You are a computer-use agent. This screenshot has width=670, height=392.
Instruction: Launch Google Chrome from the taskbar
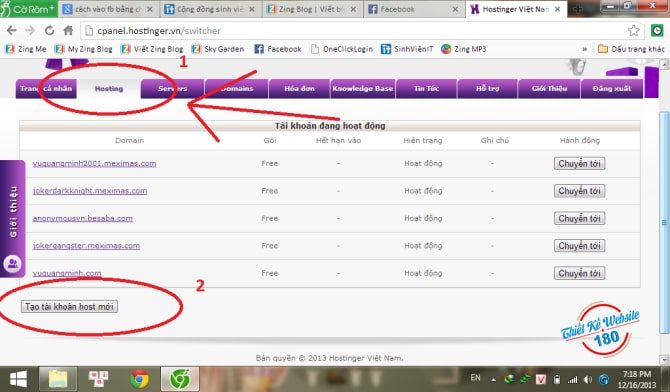pyautogui.click(x=139, y=379)
